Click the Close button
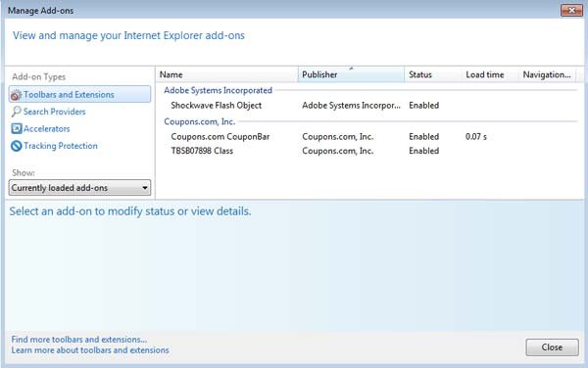 [552, 347]
